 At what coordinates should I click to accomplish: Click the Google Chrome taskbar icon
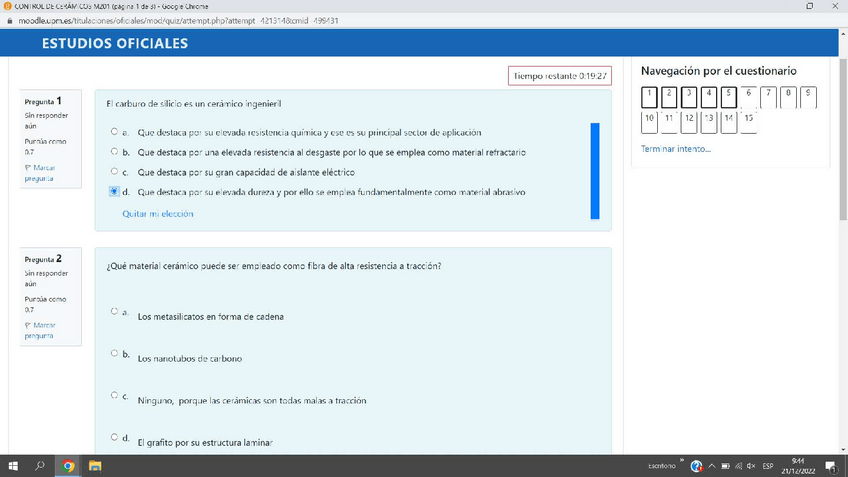pyautogui.click(x=68, y=466)
